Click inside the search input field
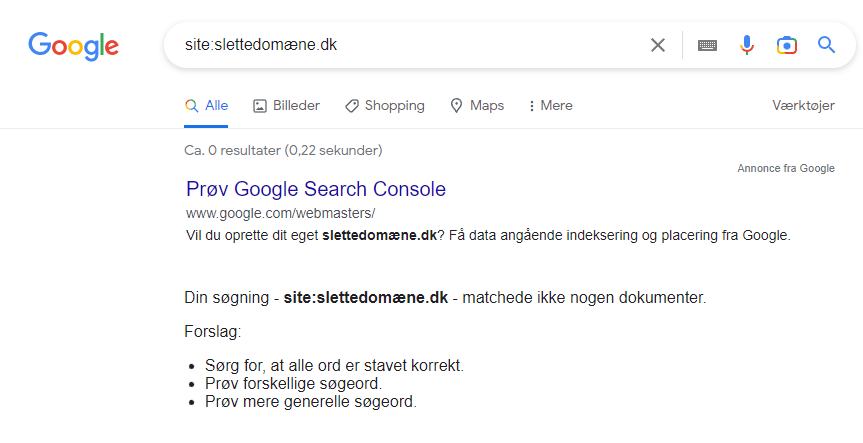863x443 pixels. 407,45
